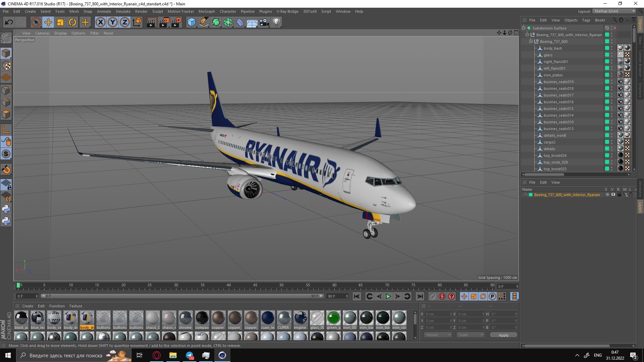
Task: Click the Undo arrow icon
Action: (x=9, y=22)
